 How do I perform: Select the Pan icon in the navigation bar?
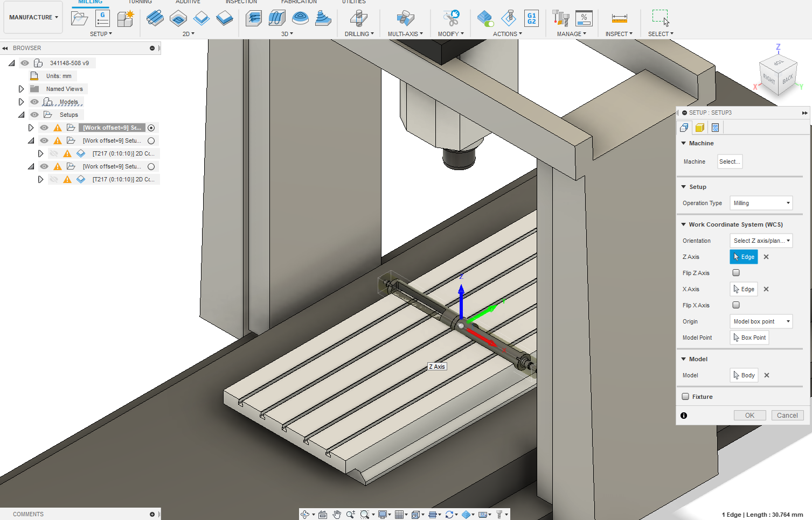click(x=337, y=514)
